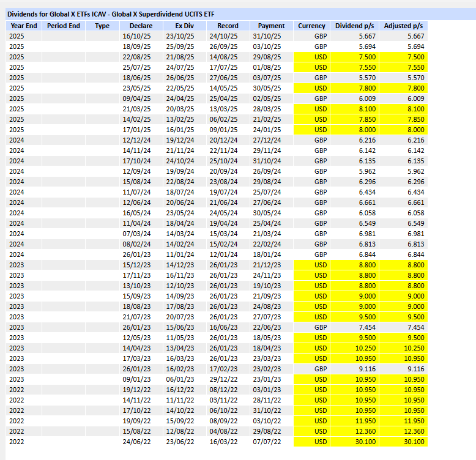Select the Dividend p/s column header
This screenshot has height=460, width=476.
354,26
